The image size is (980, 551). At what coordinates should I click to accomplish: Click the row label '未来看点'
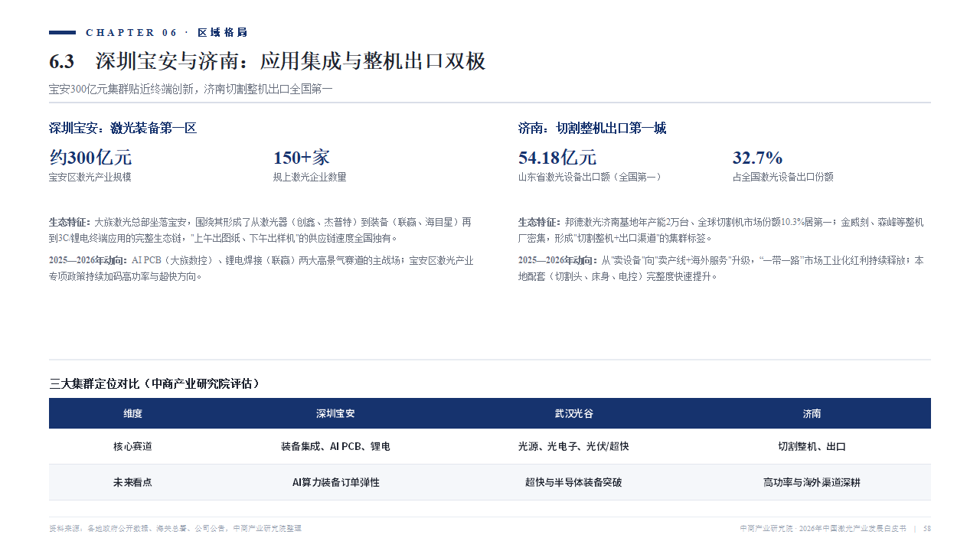tap(133, 482)
